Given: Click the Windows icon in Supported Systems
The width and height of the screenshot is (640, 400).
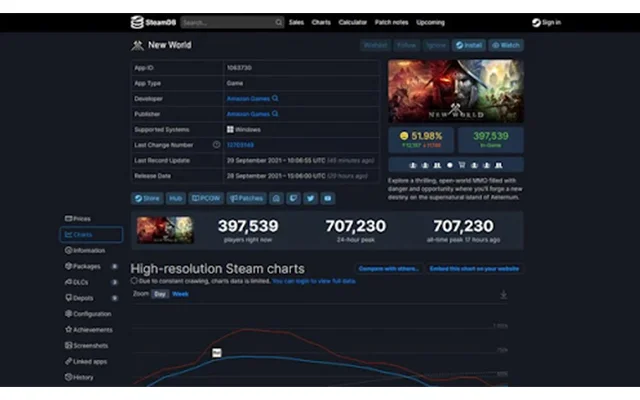Looking at the screenshot, I should pyautogui.click(x=230, y=129).
